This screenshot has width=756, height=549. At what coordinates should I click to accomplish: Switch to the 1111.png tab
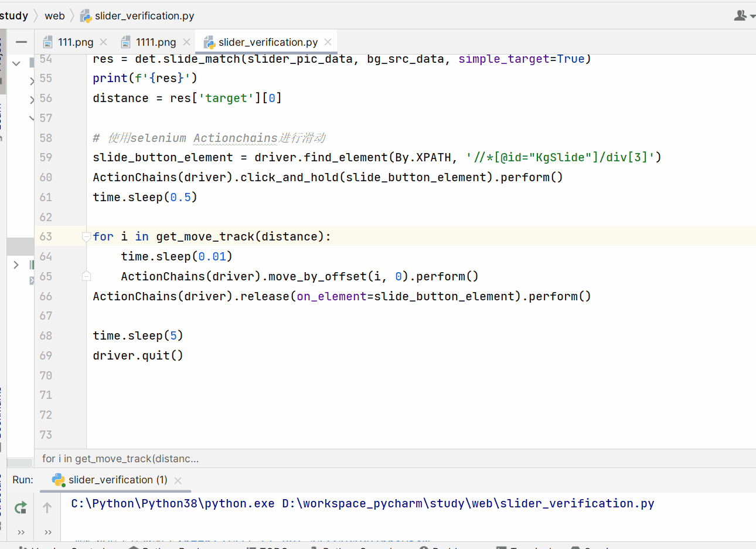(x=156, y=42)
